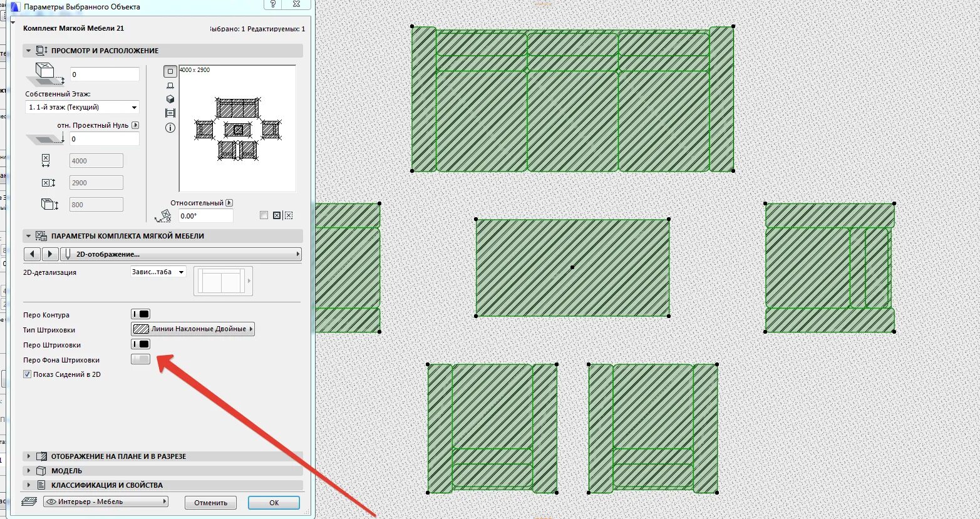Click the help question mark in title bar
This screenshot has height=519, width=980.
[272, 5]
